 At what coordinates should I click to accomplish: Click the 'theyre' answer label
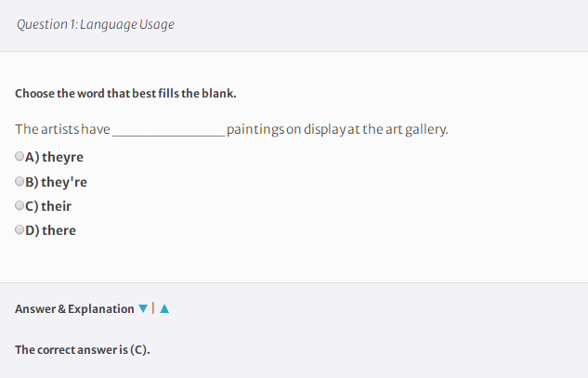coord(55,157)
